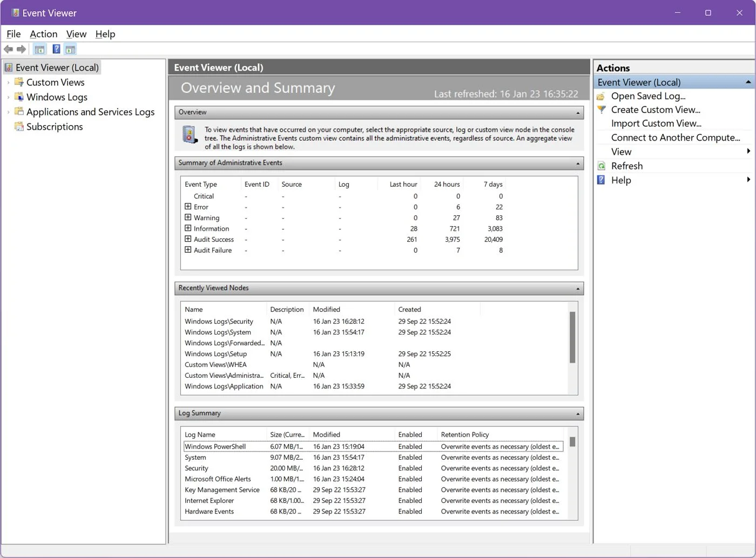This screenshot has height=558, width=756.
Task: Click the Subscriptions tree icon
Action: pos(19,126)
